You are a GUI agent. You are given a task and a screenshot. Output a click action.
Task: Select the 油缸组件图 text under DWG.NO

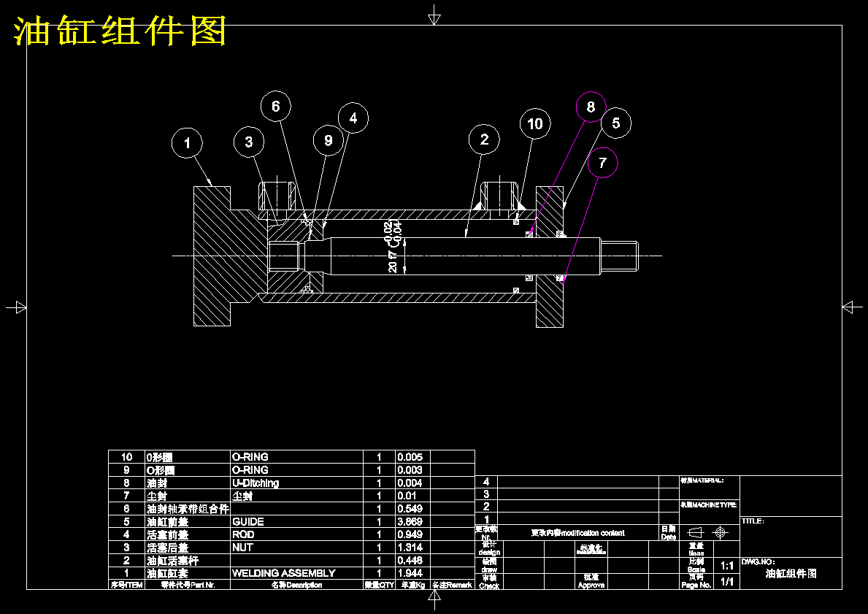791,574
